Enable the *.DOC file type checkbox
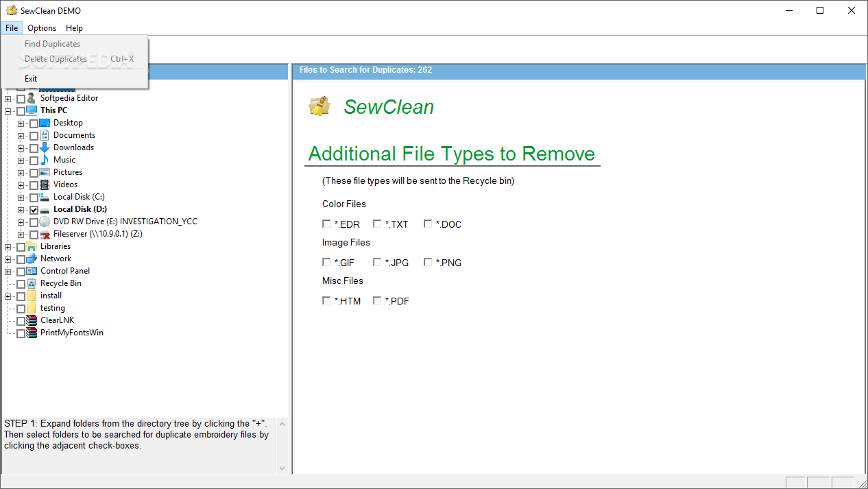This screenshot has width=868, height=489. pos(428,224)
